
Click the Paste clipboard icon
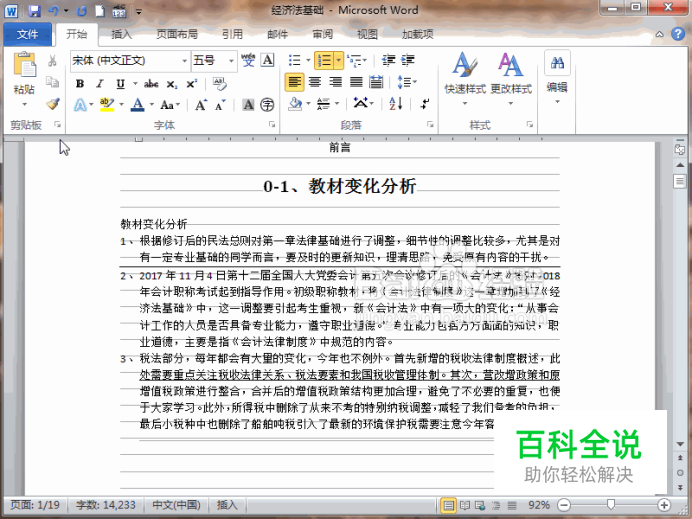pyautogui.click(x=25, y=65)
